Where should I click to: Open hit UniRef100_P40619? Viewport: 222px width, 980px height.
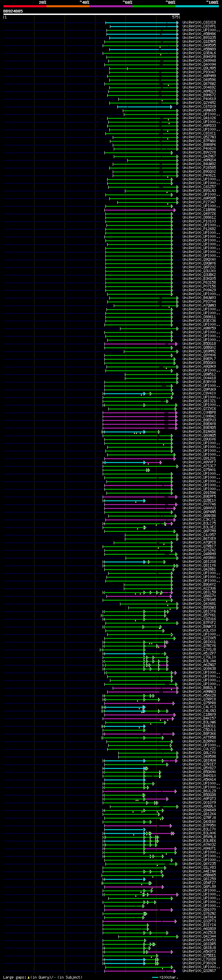pyautogui.click(x=199, y=99)
